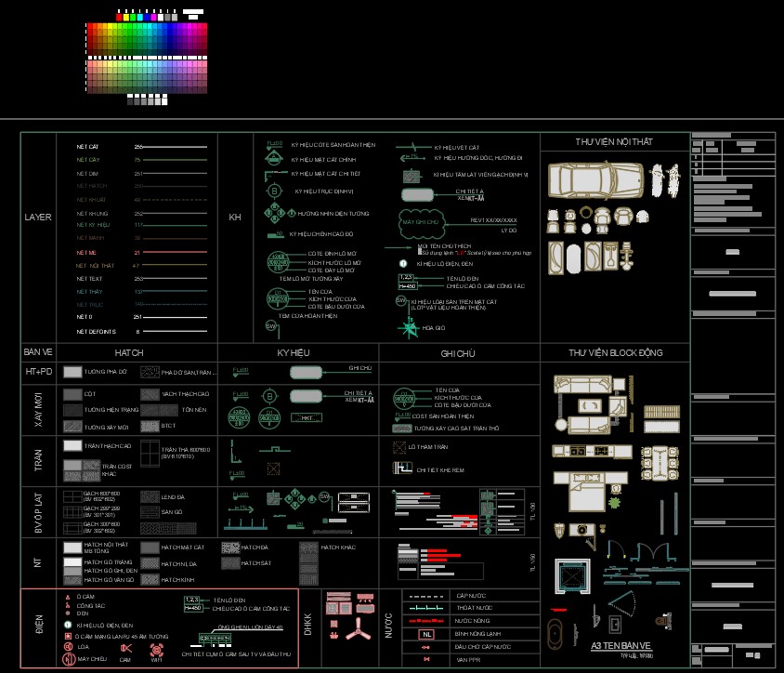Click the CAM camera symbol
This screenshot has width=784, height=673.
click(126, 649)
